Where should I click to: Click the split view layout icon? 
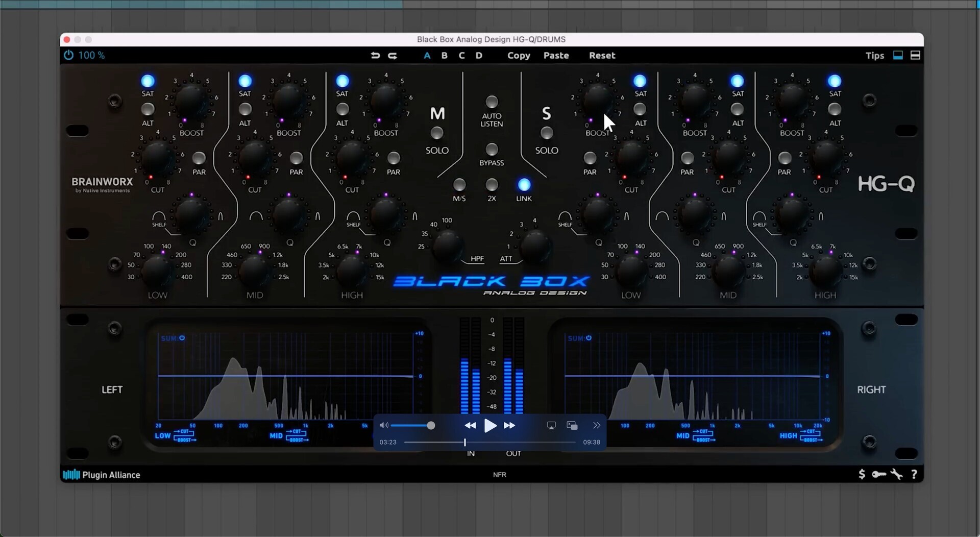[915, 55]
